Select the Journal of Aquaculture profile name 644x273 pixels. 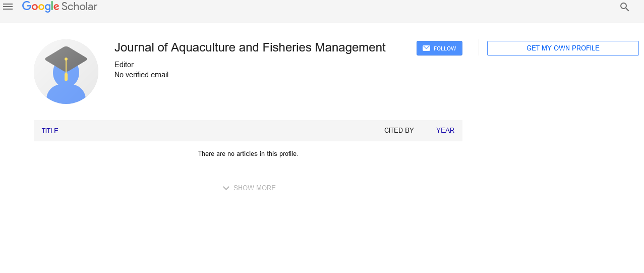click(250, 47)
